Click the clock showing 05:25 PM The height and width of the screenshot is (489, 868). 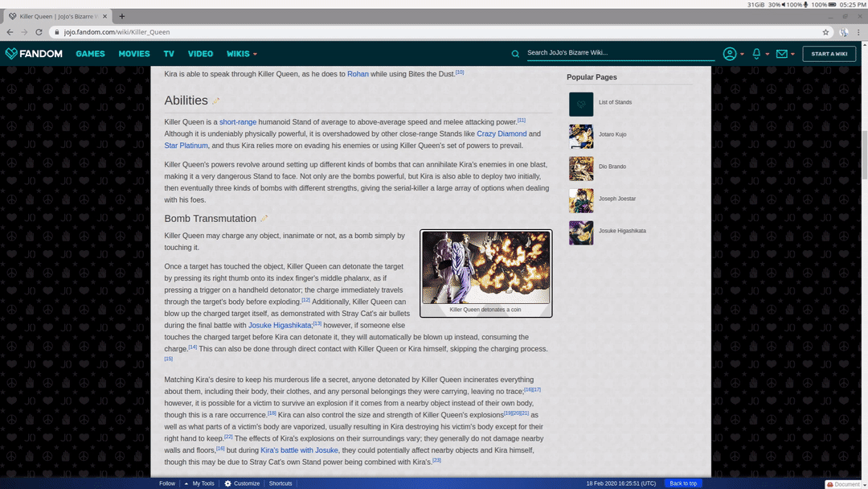[x=853, y=5]
